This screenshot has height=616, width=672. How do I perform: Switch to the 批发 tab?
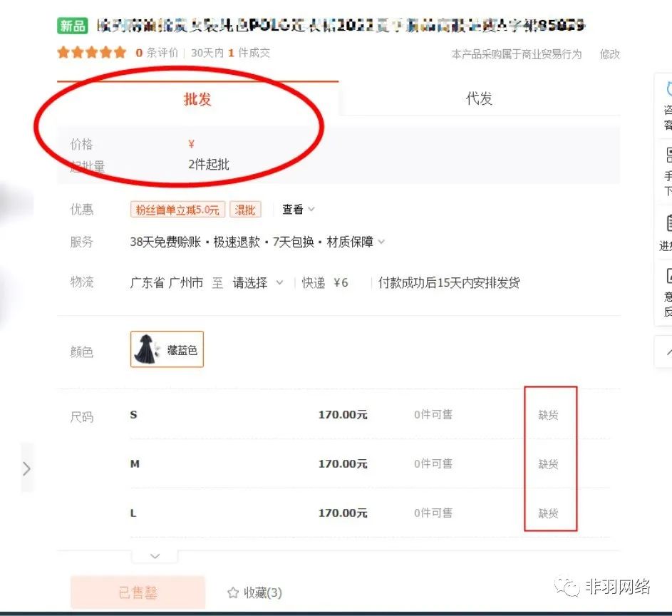coord(197,99)
